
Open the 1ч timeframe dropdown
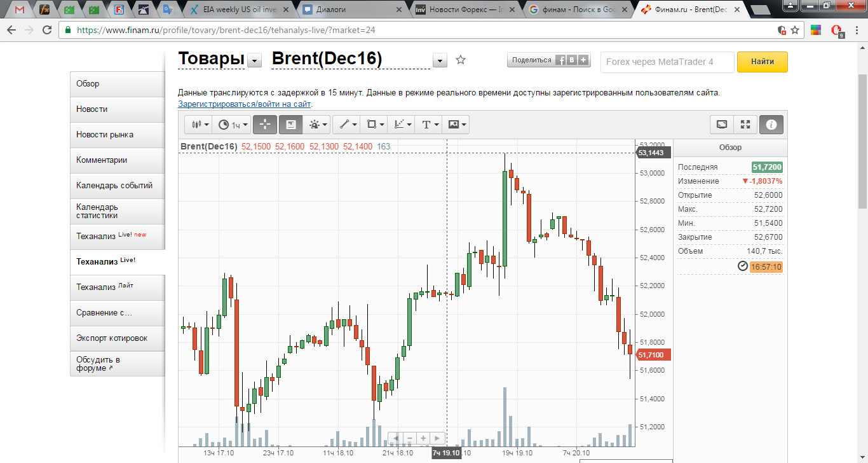click(x=232, y=125)
